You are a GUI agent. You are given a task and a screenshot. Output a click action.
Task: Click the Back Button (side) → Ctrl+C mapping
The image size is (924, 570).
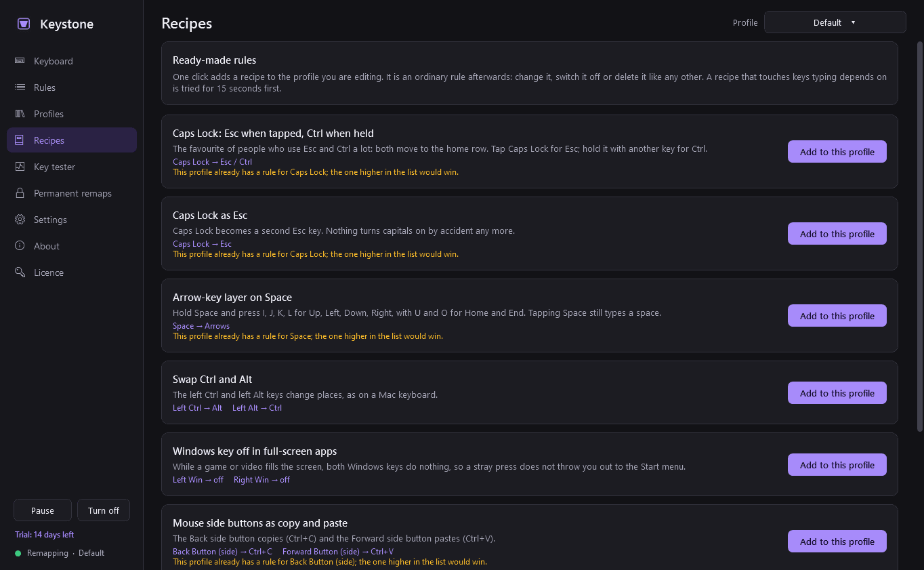coord(222,552)
